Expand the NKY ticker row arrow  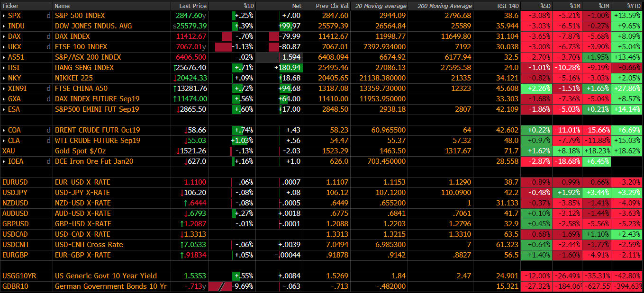pyautogui.click(x=4, y=78)
